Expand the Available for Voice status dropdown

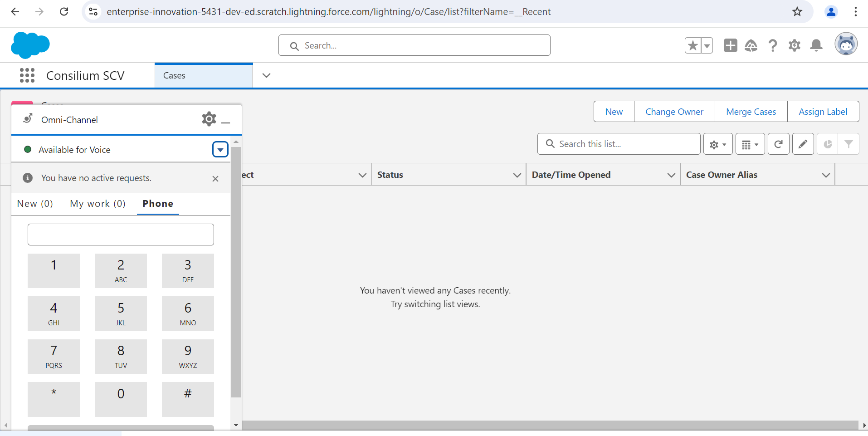coord(220,149)
